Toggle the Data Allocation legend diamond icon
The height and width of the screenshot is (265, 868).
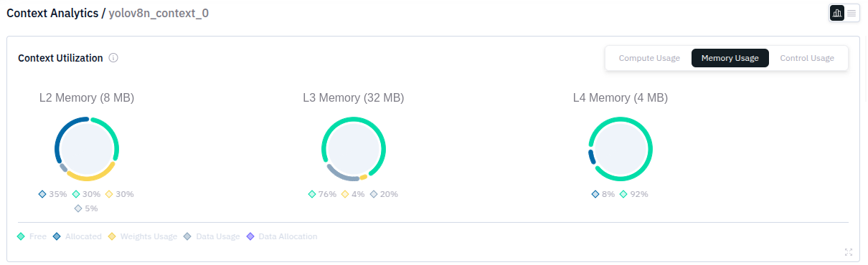coord(250,236)
